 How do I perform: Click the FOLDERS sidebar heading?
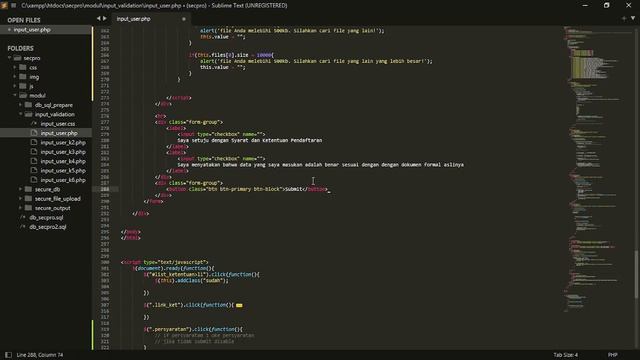pos(20,48)
